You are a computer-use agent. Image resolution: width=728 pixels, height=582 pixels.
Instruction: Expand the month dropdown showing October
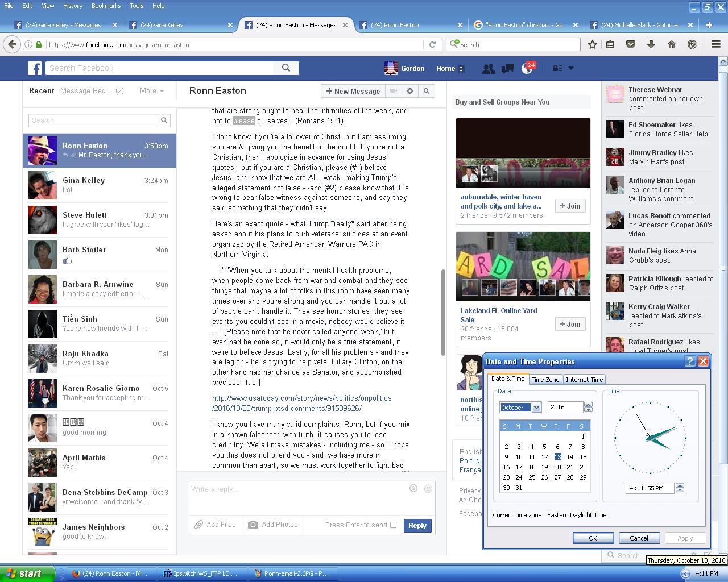pyautogui.click(x=536, y=408)
